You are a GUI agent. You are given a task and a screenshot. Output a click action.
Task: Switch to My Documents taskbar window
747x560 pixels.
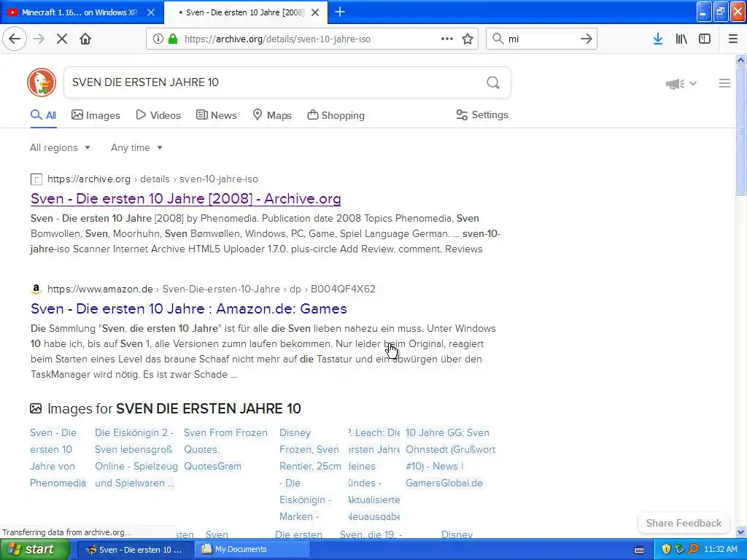[252, 550]
